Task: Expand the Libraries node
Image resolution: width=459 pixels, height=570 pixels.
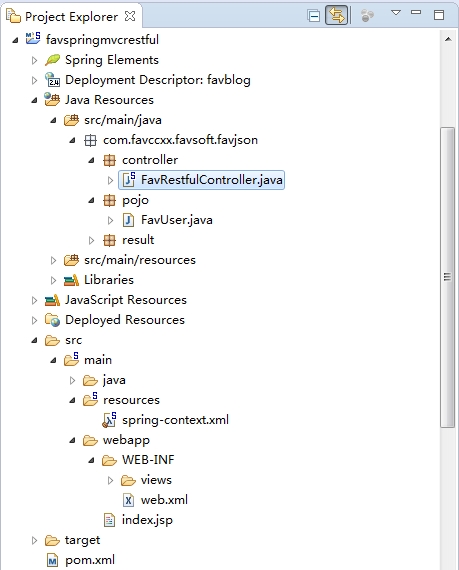Action: click(x=53, y=280)
